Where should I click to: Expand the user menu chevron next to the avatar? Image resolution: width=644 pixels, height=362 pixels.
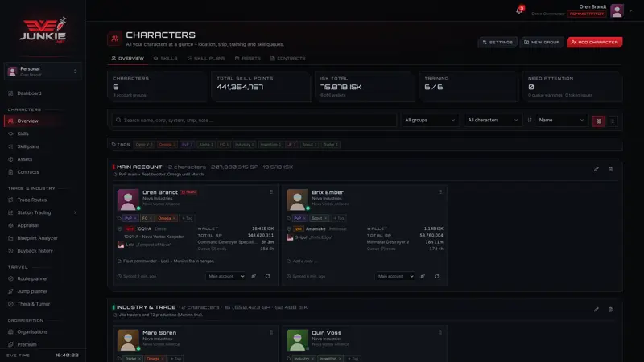[x=630, y=11]
